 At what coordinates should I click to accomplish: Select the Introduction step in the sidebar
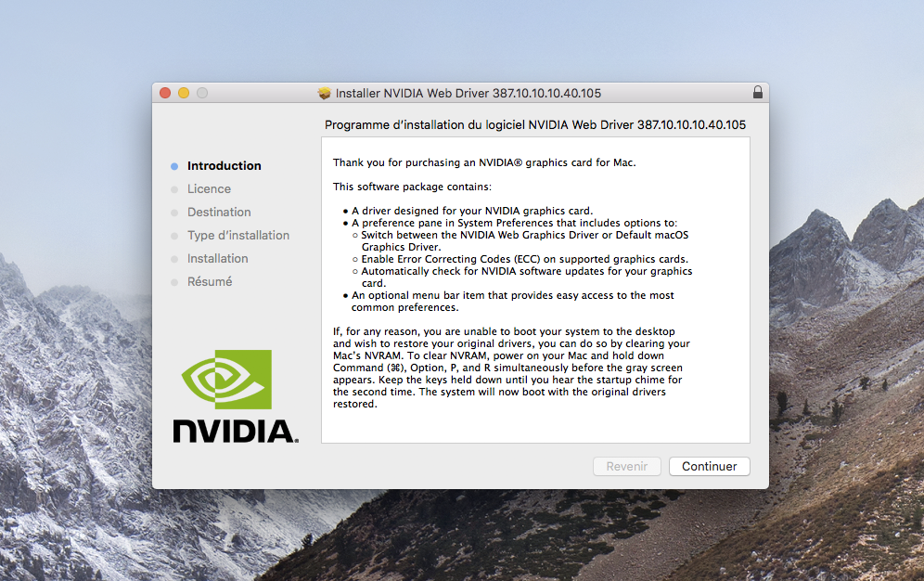pyautogui.click(x=223, y=165)
